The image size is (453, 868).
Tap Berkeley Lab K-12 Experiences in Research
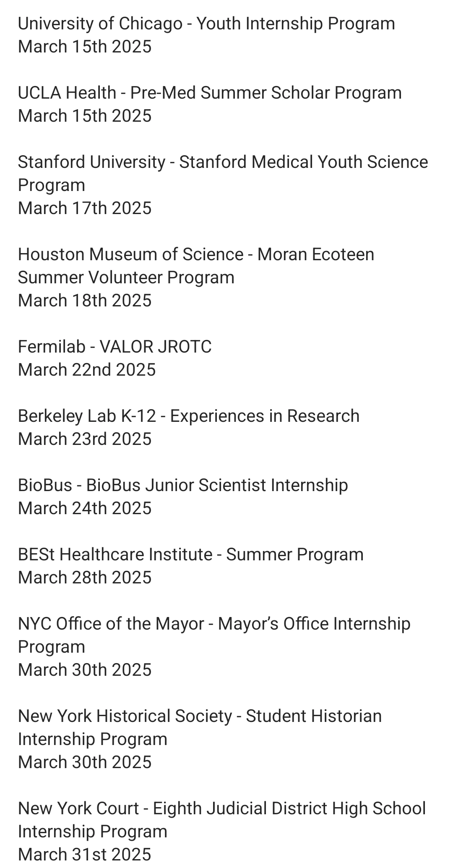pyautogui.click(x=189, y=416)
